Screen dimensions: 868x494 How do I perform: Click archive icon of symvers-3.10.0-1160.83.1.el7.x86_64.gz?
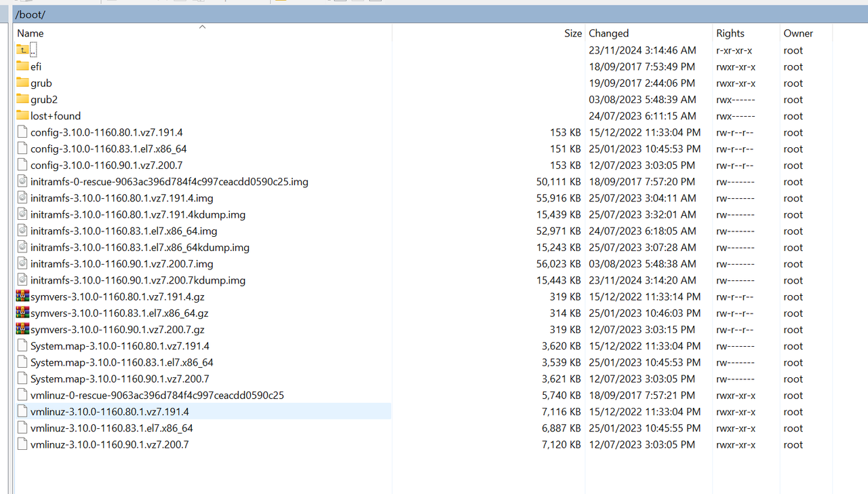point(22,313)
